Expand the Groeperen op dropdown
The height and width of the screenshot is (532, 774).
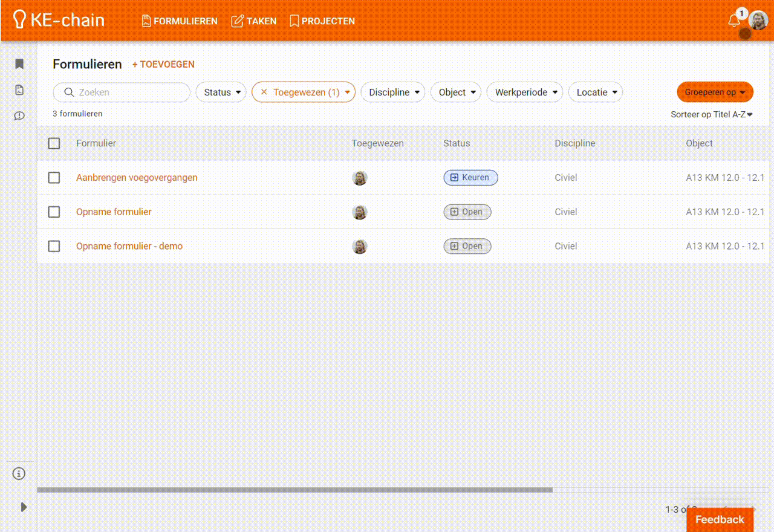[715, 92]
